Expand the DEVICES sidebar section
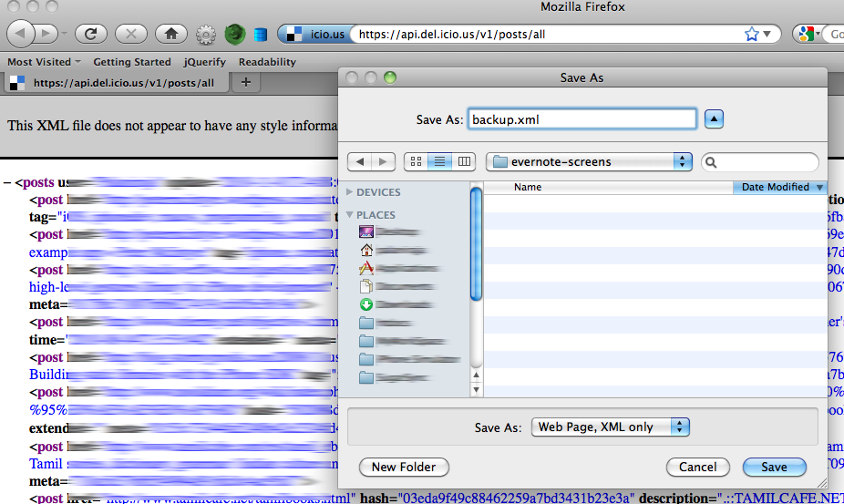The image size is (844, 504). [350, 191]
